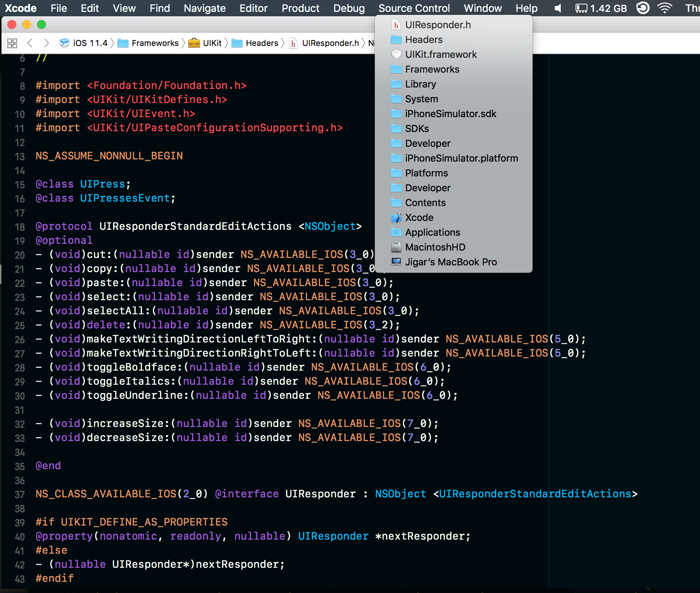This screenshot has height=593, width=700.
Task: Open the Wi-Fi status icon
Action: (x=665, y=8)
